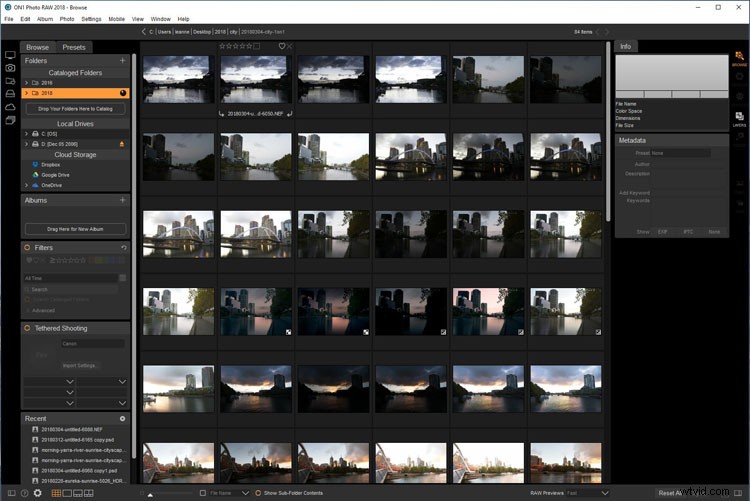Toggle the Filters panel on/off circle
The width and height of the screenshot is (750, 501).
[x=27, y=247]
